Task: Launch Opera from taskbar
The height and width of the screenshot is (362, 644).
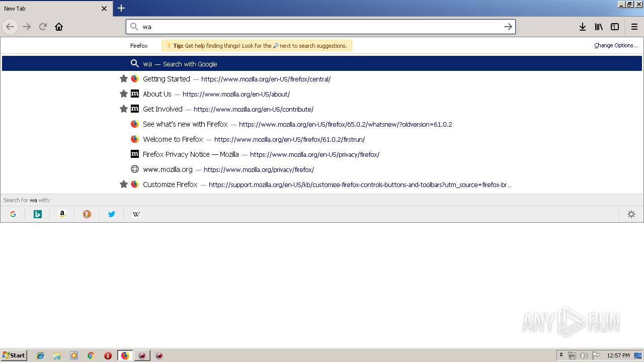Action: click(x=108, y=355)
